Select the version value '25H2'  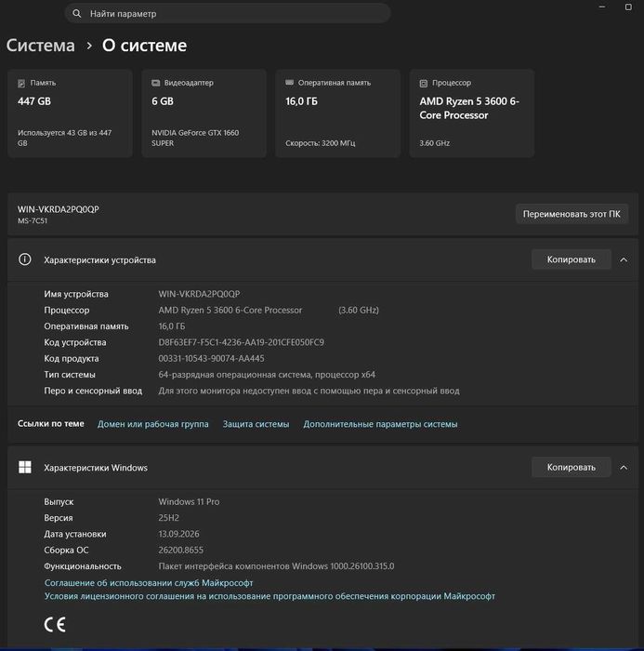click(168, 518)
